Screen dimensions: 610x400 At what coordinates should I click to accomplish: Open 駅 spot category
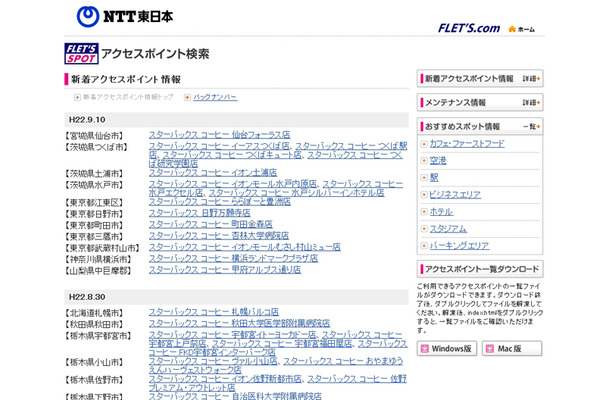click(x=434, y=178)
